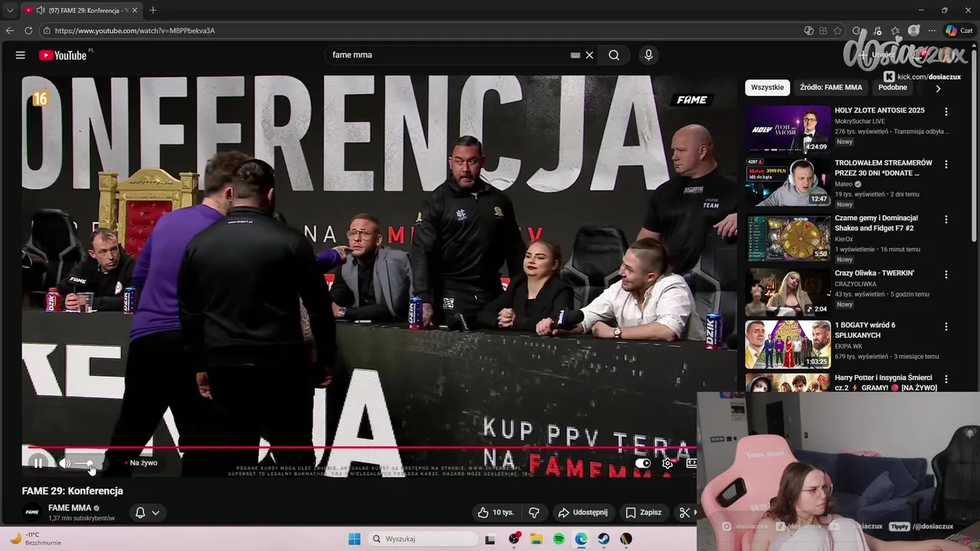Click the address bar URL
980x551 pixels.
[x=135, y=31]
